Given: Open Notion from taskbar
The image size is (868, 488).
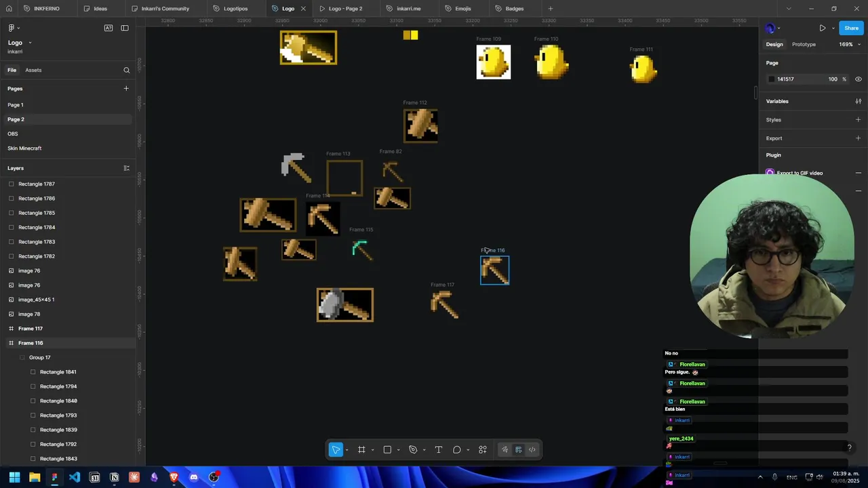Looking at the screenshot, I should 115,477.
